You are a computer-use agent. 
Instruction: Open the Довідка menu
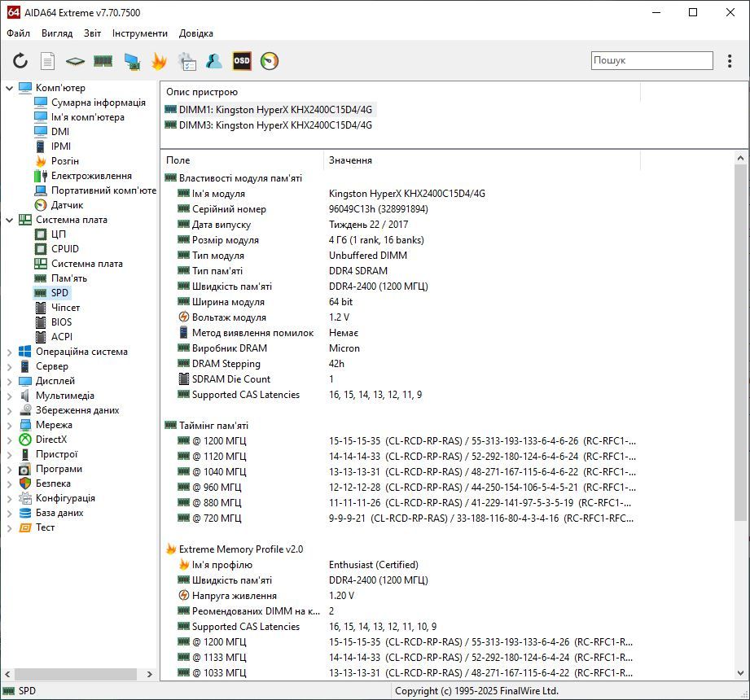point(196,33)
